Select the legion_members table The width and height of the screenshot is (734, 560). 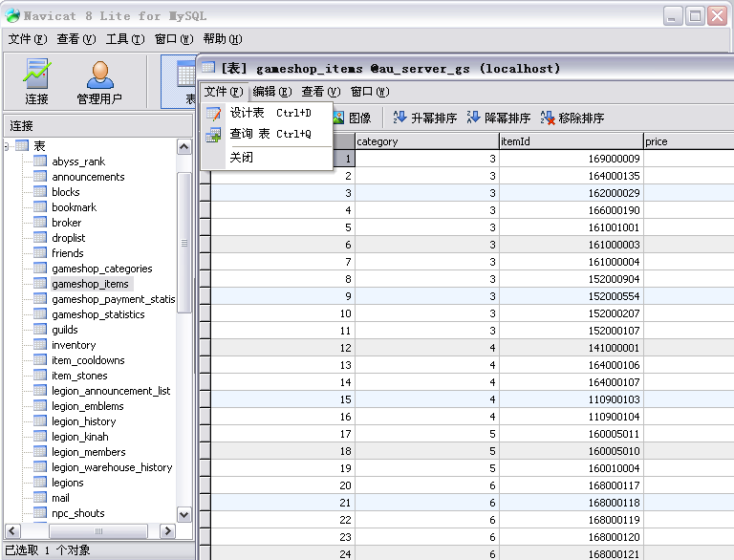[88, 452]
